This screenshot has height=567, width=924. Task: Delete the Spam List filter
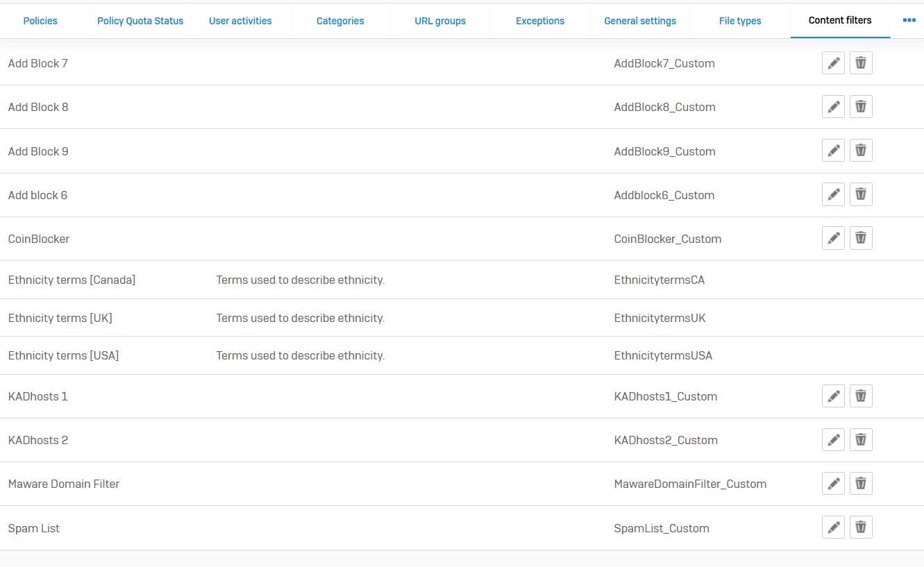pyautogui.click(x=861, y=527)
